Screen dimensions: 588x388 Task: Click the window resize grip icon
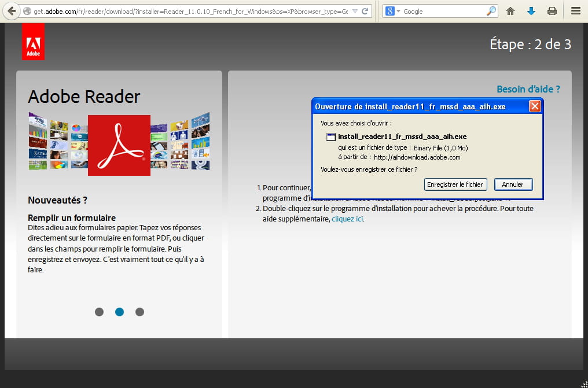tap(583, 384)
